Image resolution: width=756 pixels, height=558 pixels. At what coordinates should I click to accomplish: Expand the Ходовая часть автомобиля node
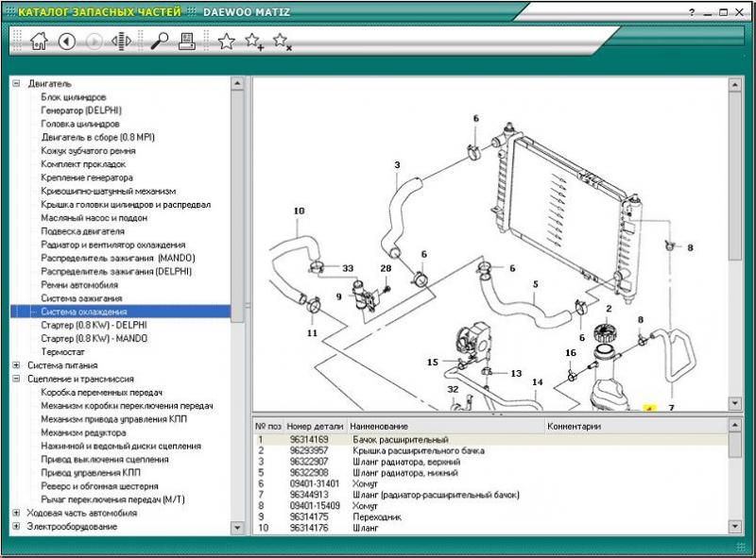pyautogui.click(x=16, y=513)
